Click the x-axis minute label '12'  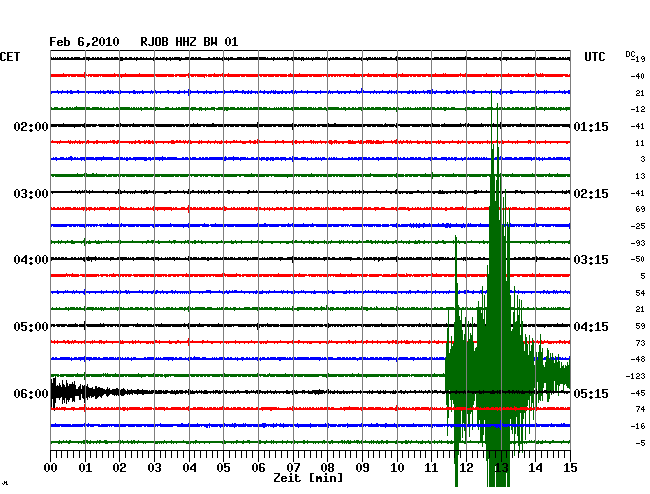coord(466,468)
